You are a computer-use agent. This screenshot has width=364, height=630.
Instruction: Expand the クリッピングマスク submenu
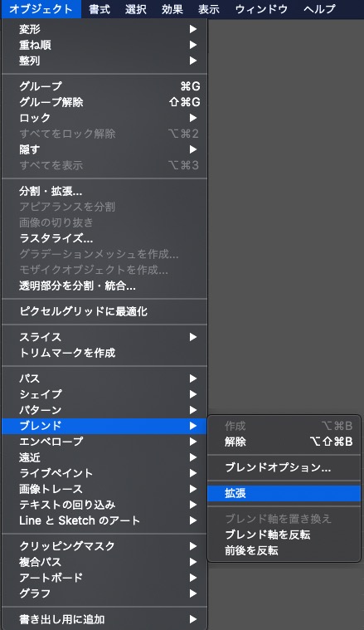(104, 546)
